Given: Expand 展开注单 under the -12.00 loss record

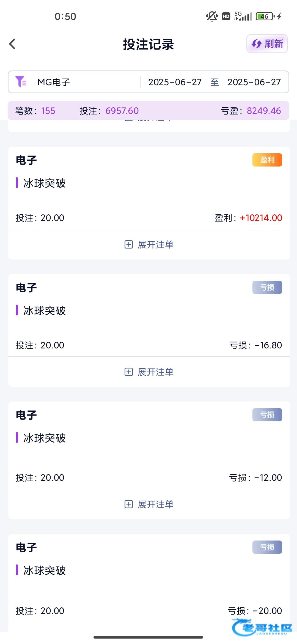Looking at the screenshot, I should pos(155,504).
